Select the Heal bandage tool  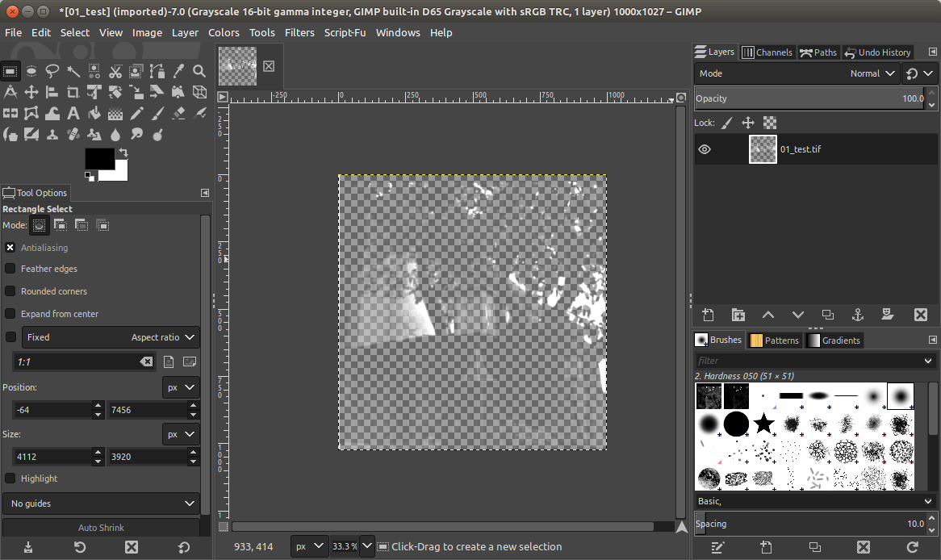pos(73,135)
